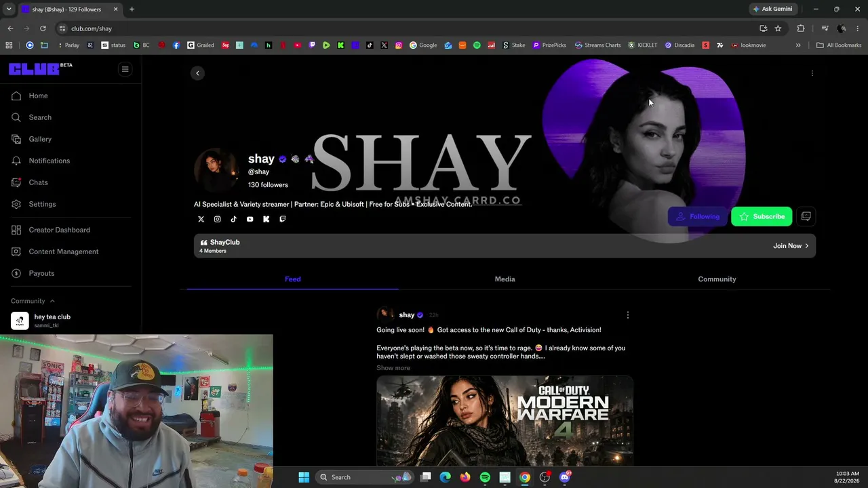Open the Chrome extensions puzzle icon
This screenshot has width=868, height=488.
801,28
